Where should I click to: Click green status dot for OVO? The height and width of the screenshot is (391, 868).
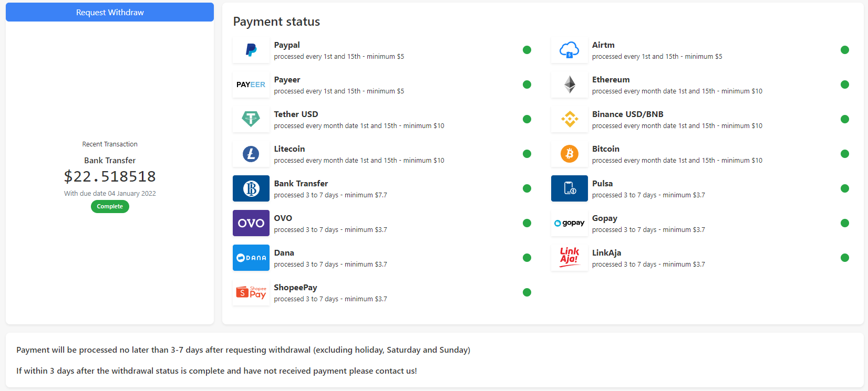(527, 223)
